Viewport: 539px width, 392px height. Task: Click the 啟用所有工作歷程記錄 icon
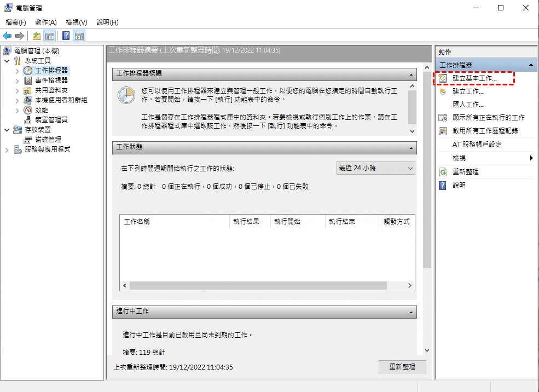click(443, 131)
